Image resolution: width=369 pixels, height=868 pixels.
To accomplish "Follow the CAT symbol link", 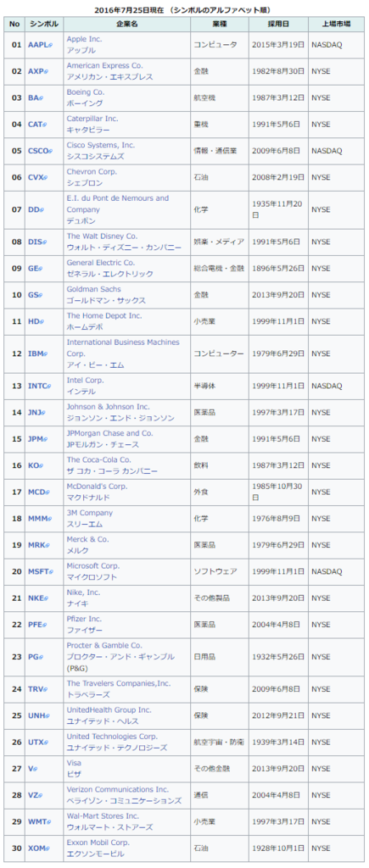I will [x=37, y=125].
